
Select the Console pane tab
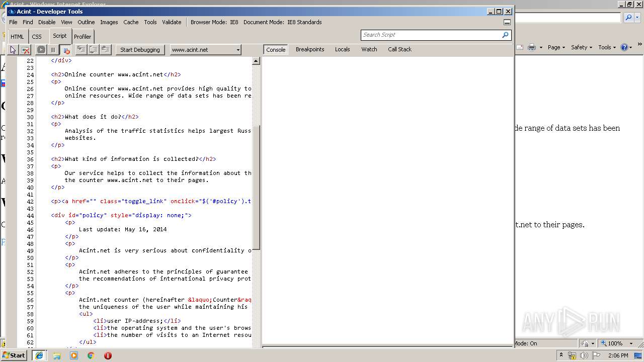point(276,50)
